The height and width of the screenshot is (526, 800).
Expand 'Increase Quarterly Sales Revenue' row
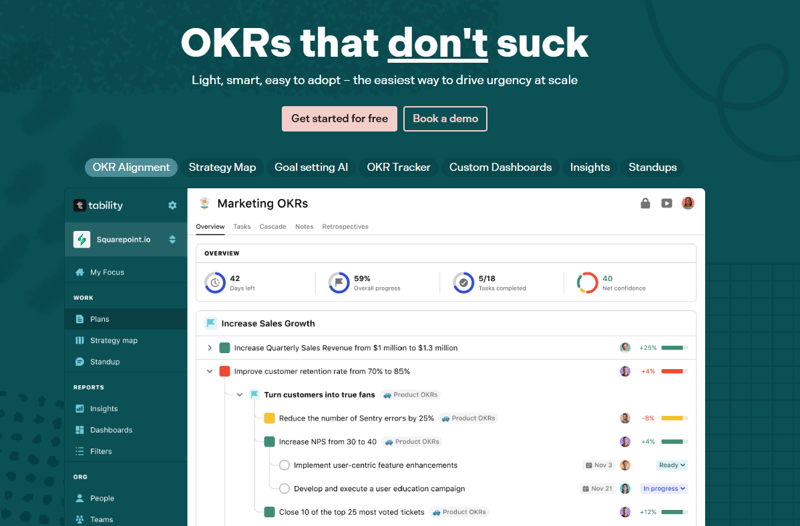(x=209, y=348)
